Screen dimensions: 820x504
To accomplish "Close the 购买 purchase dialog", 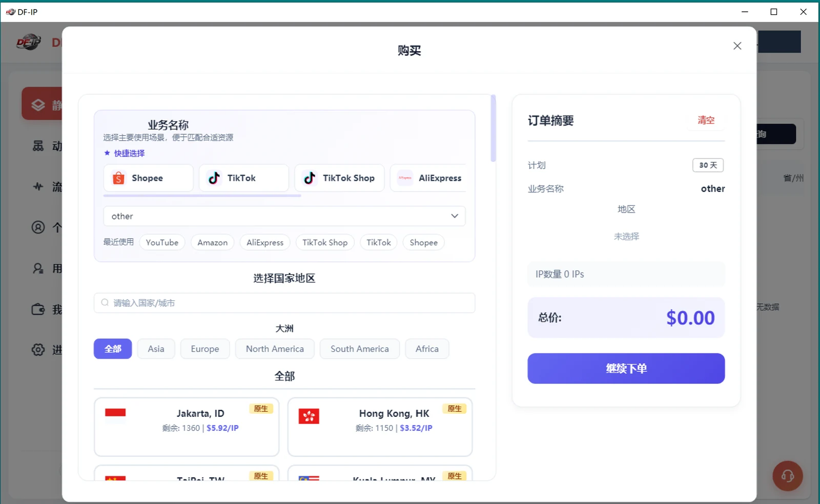I will [x=737, y=46].
